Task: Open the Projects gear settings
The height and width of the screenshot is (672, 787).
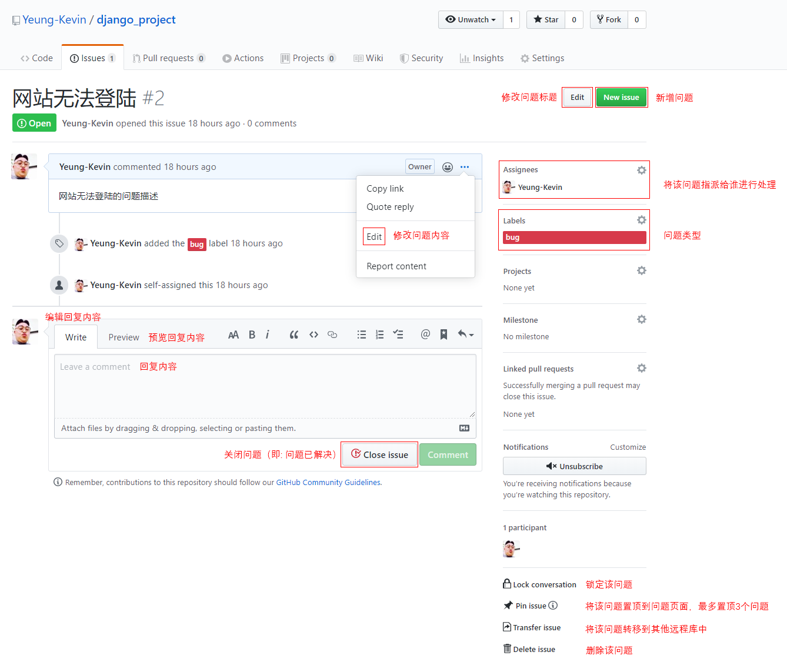Action: (641, 270)
